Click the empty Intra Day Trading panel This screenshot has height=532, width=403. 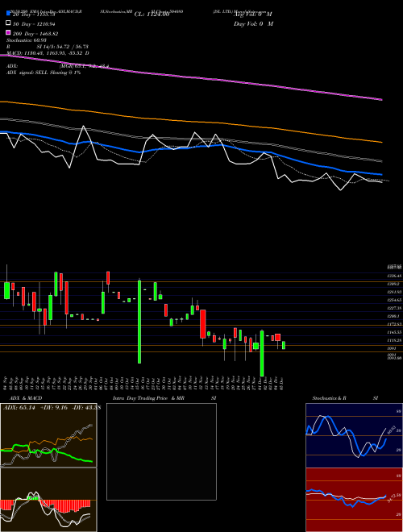[161, 451]
